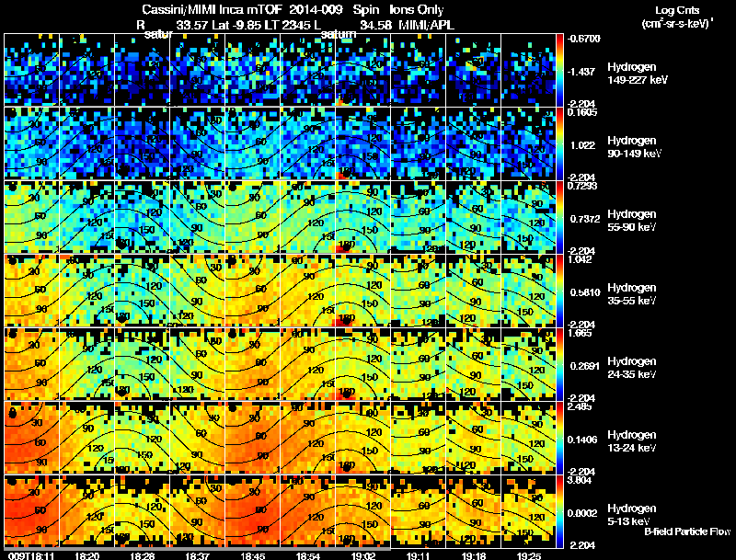This screenshot has width=736, height=560.
Task: Select the 18:54 time tick label
Action: pos(307,555)
